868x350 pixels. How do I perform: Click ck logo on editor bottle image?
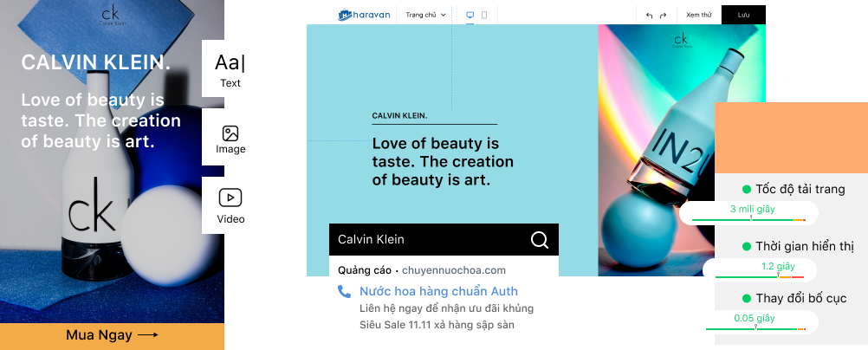click(680, 41)
